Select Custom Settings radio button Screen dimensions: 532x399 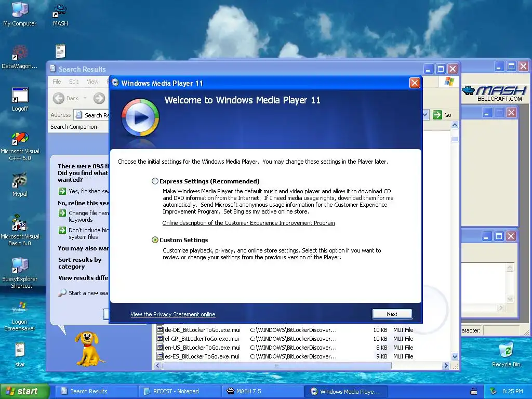155,240
